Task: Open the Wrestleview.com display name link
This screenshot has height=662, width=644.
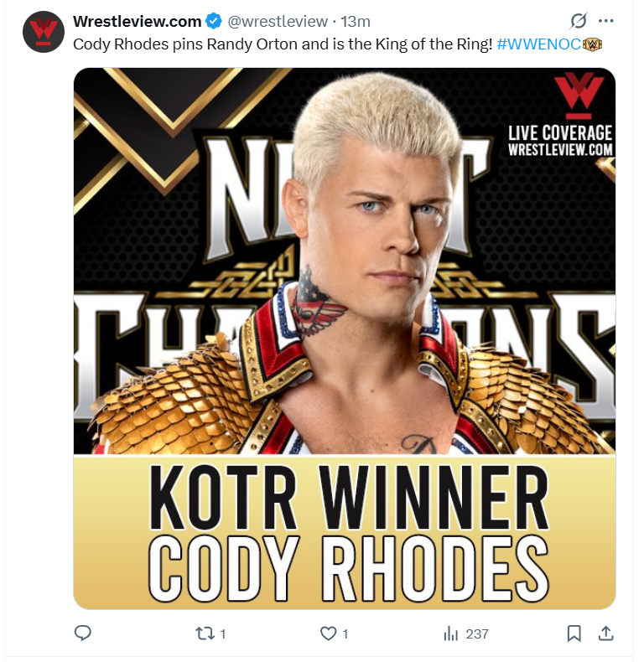Action: [137, 21]
